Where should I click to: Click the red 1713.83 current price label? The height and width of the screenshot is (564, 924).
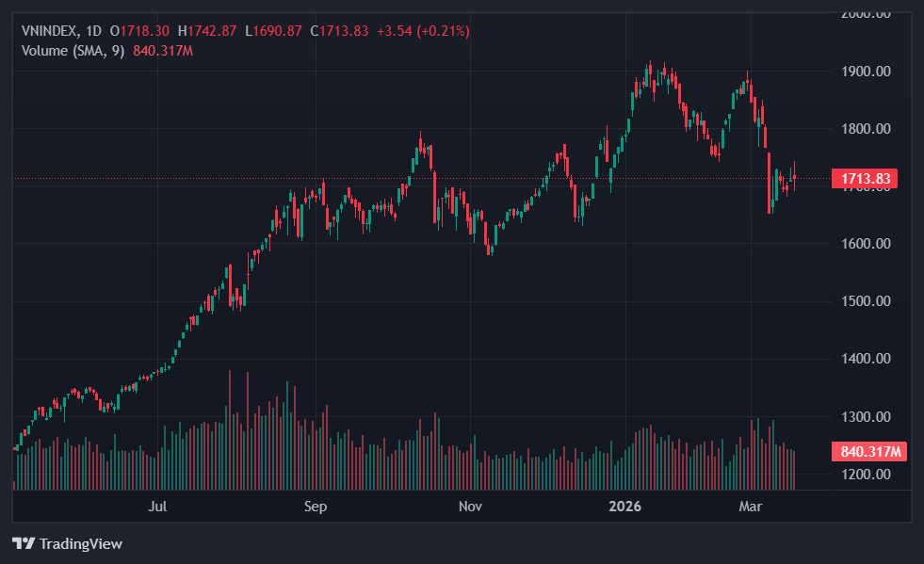tap(864, 179)
